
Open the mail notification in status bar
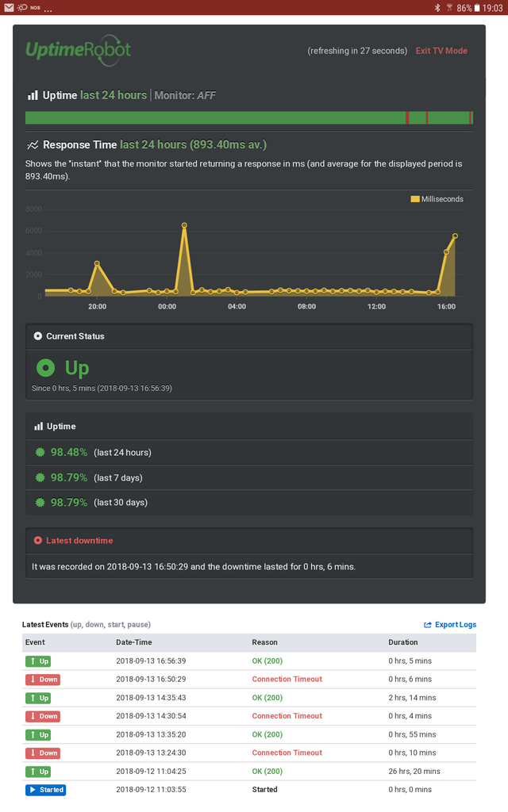click(x=9, y=7)
